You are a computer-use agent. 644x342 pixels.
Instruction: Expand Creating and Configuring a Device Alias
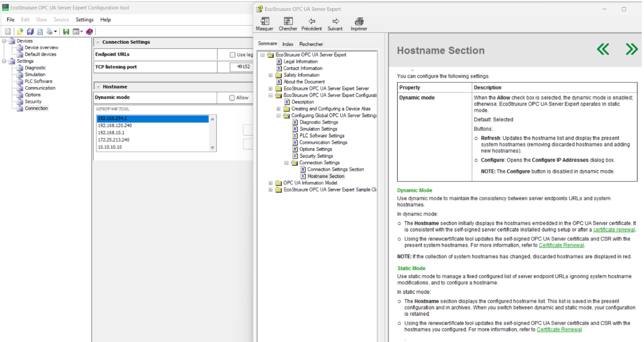point(279,109)
